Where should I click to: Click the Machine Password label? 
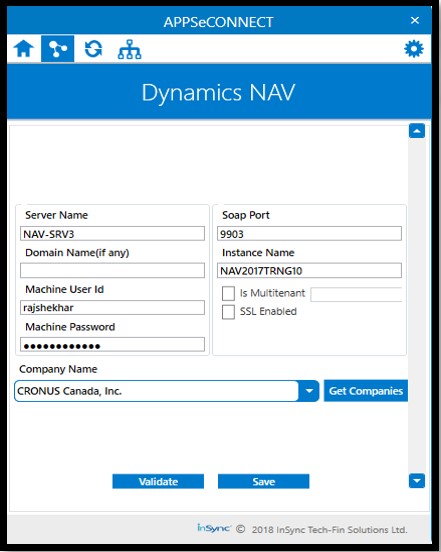point(70,327)
